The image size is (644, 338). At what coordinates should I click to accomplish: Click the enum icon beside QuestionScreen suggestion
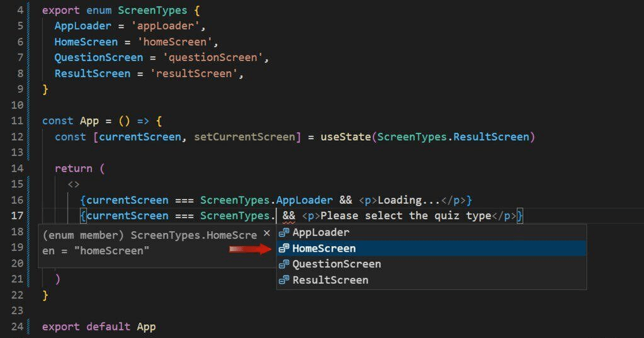tap(284, 264)
